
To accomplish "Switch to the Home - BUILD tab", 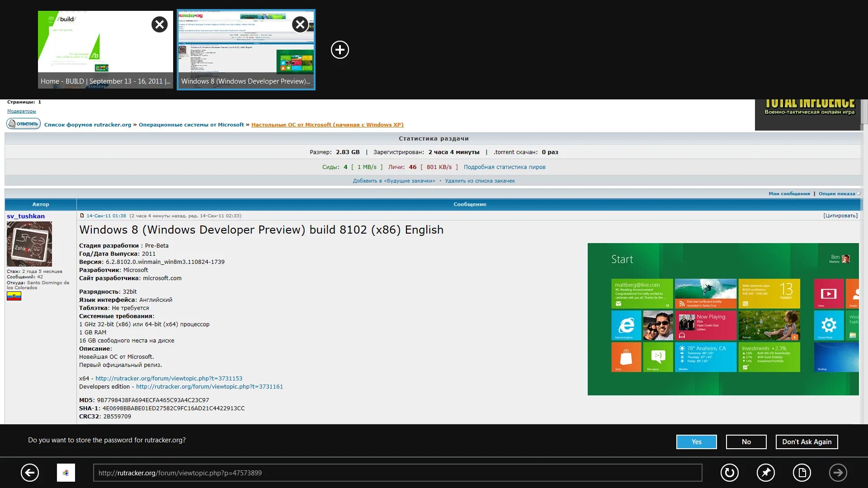I will click(x=105, y=49).
